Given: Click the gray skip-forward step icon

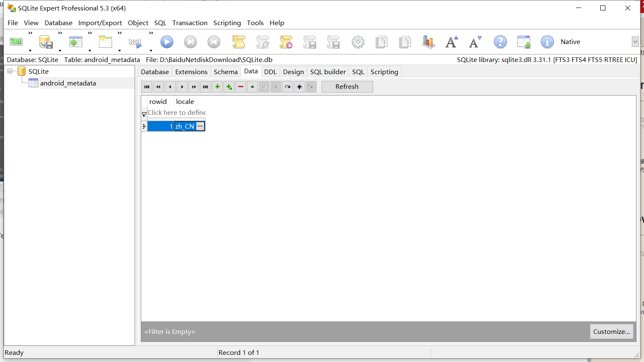Looking at the screenshot, I should [190, 42].
